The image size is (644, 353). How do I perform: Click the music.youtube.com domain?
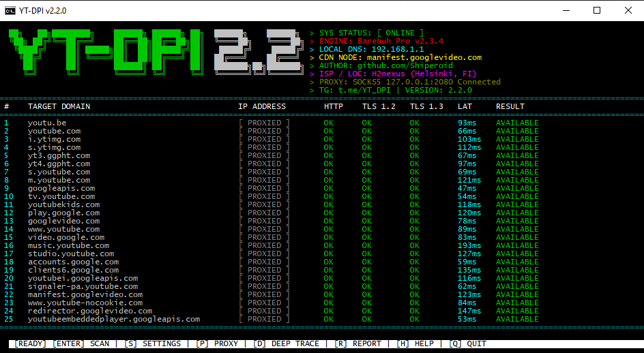[x=69, y=246]
